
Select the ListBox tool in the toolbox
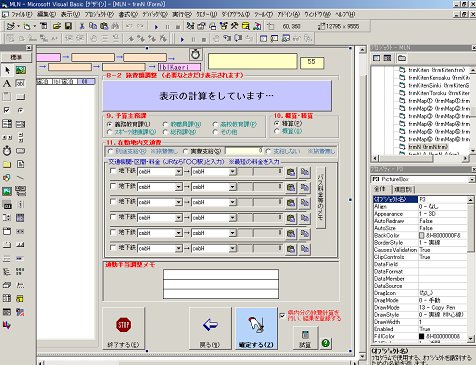coord(20,124)
